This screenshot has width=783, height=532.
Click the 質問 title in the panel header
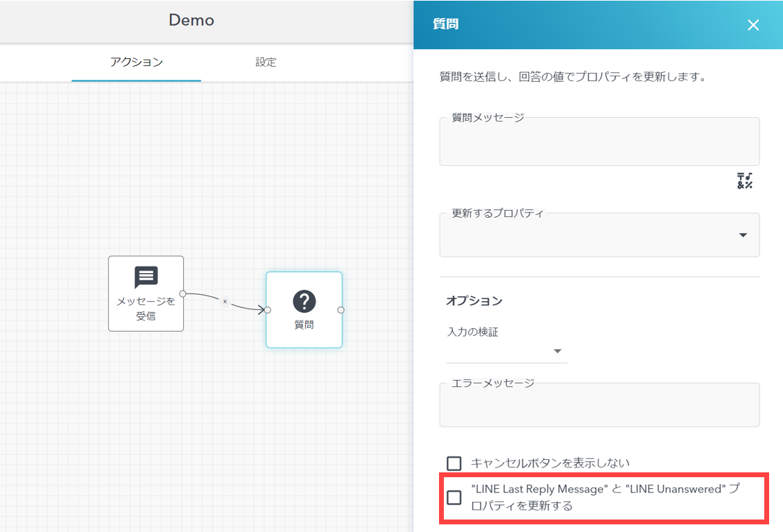[x=445, y=25]
